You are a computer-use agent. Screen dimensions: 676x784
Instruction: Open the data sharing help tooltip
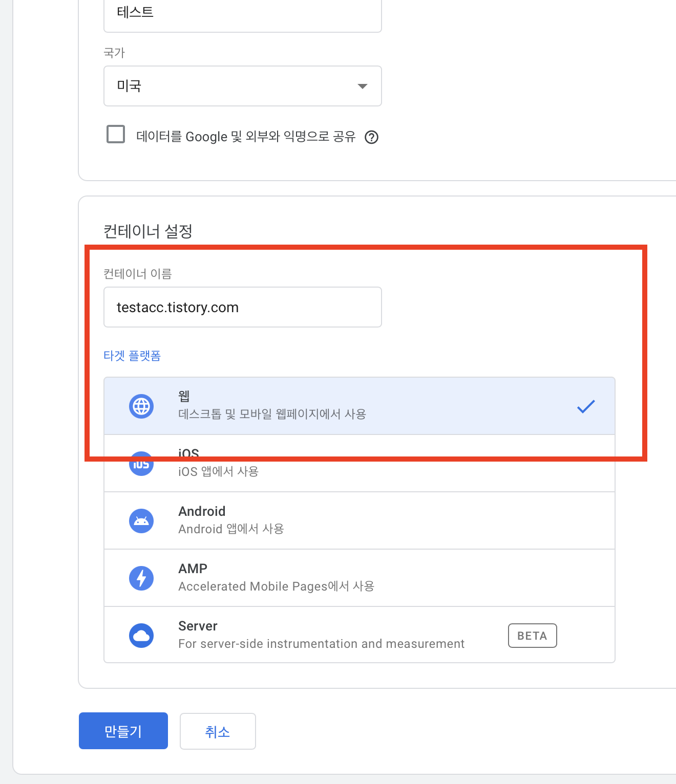(372, 137)
